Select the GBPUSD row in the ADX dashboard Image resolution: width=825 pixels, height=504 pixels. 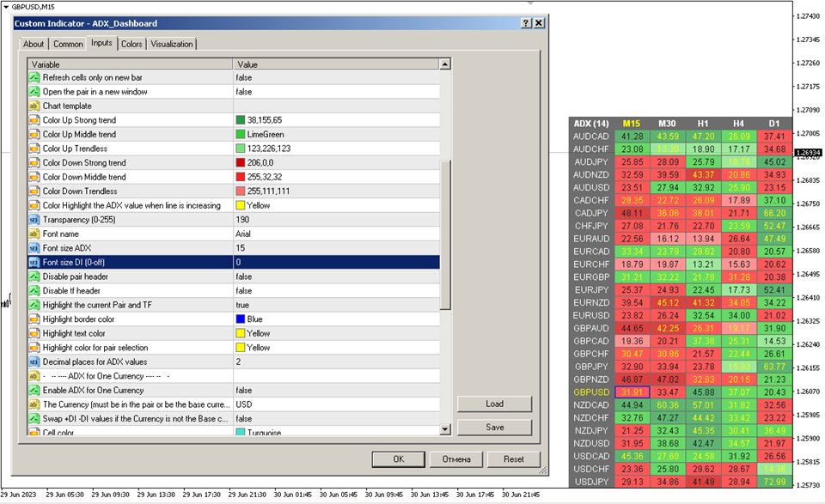591,393
